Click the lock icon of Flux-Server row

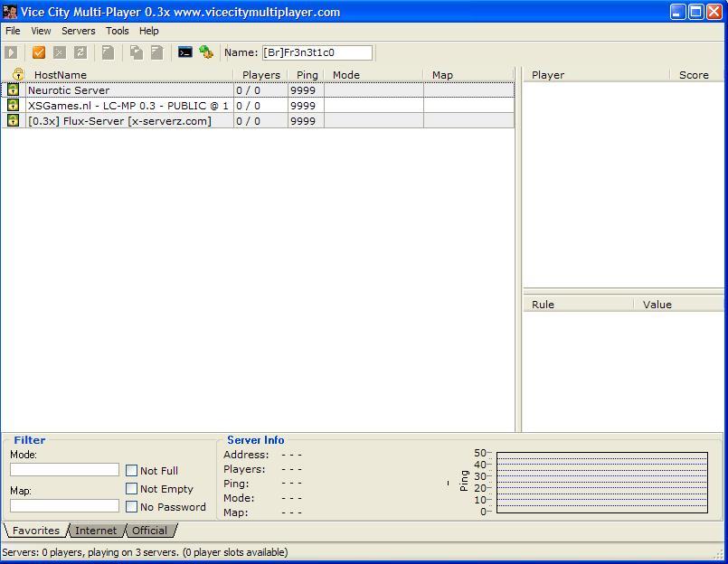coord(13,120)
